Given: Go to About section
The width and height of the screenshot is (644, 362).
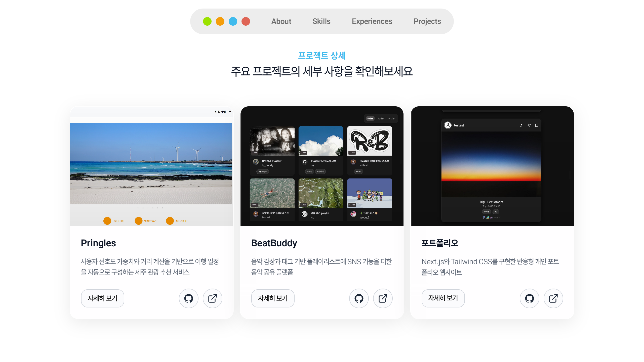Looking at the screenshot, I should [281, 21].
